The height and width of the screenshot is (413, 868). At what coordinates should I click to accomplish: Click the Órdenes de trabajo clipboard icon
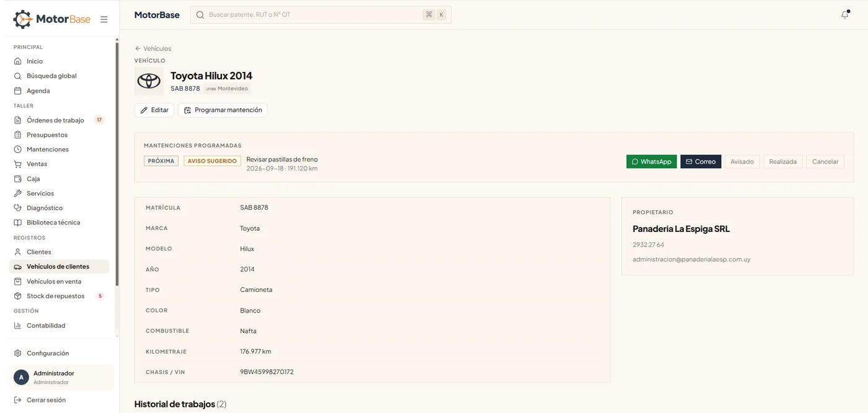click(18, 120)
